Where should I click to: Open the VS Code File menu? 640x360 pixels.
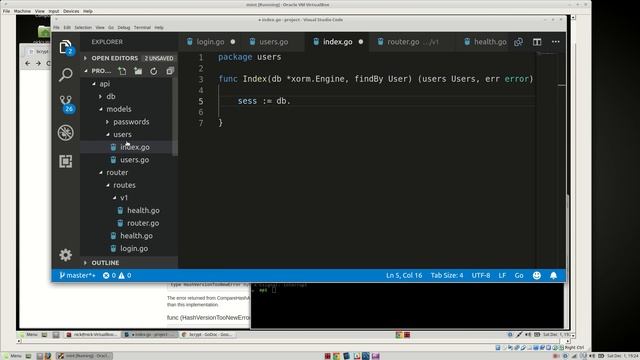click(56, 27)
